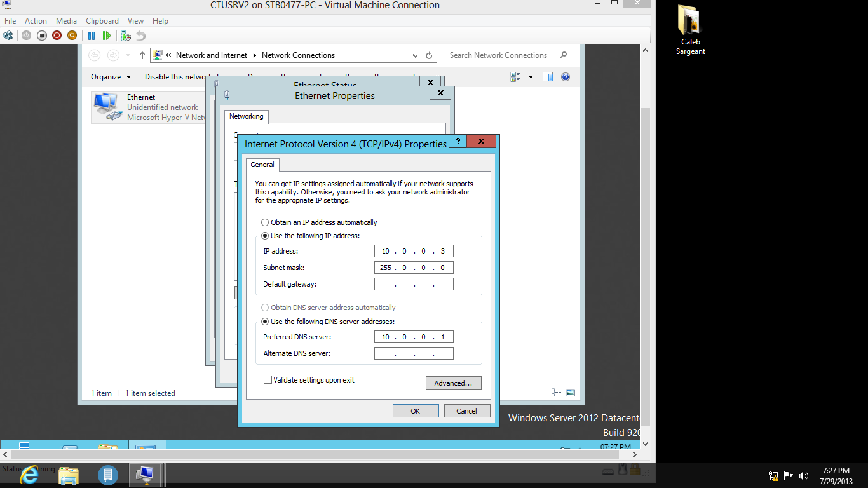Open Internet Explorer from taskbar
This screenshot has height=488, width=868.
pos(29,475)
